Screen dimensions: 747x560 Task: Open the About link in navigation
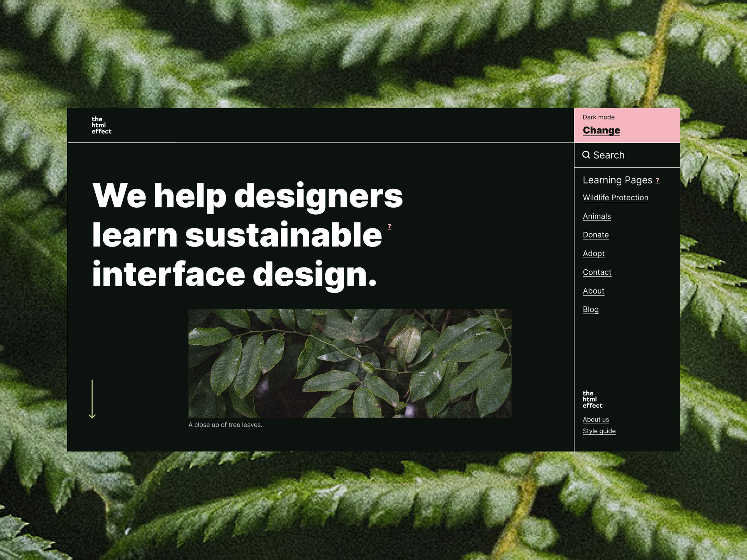click(593, 291)
